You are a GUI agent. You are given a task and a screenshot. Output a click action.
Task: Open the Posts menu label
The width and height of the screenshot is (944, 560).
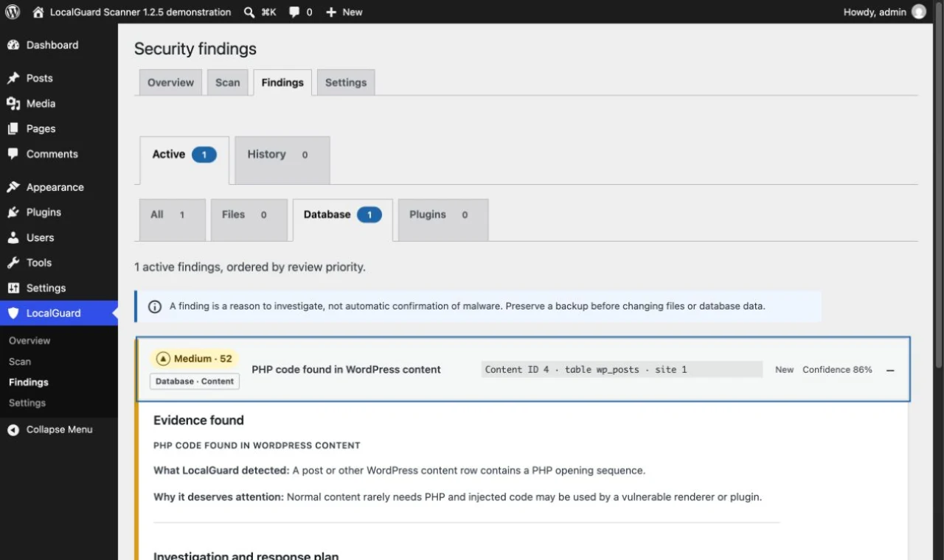click(40, 78)
